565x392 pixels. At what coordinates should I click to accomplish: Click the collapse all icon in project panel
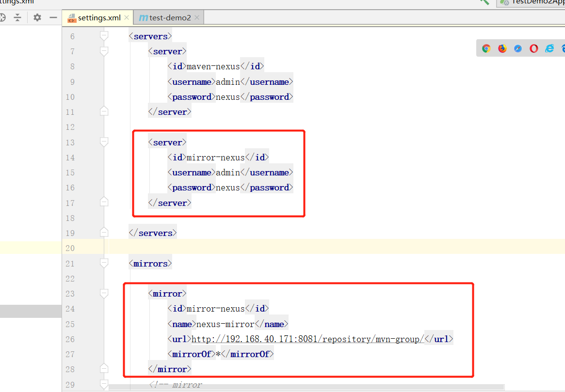click(x=17, y=17)
